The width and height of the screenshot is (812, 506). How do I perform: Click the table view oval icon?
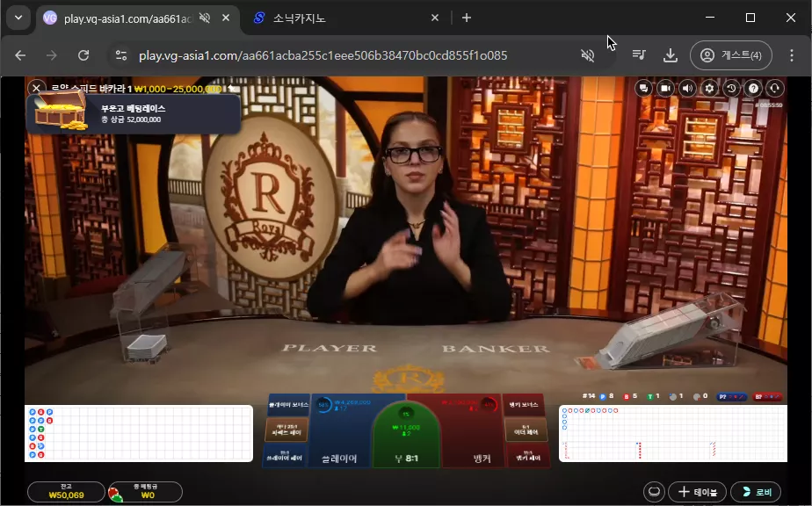click(x=654, y=491)
